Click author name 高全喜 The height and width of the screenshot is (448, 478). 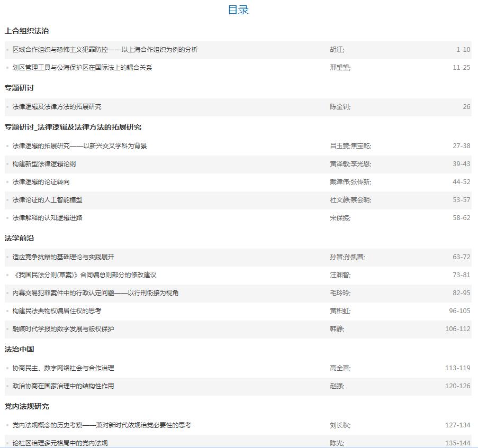tap(339, 368)
